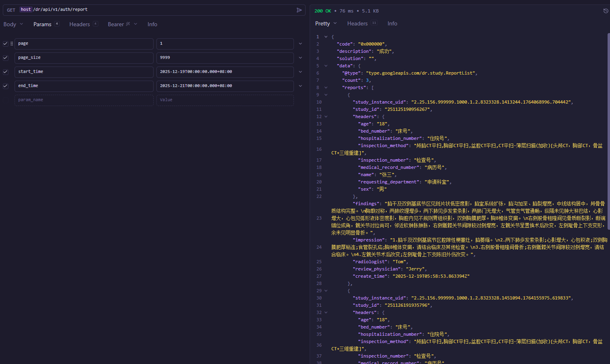This screenshot has width=610, height=364.
Task: Open options chevron for end_time row
Action: [x=300, y=86]
